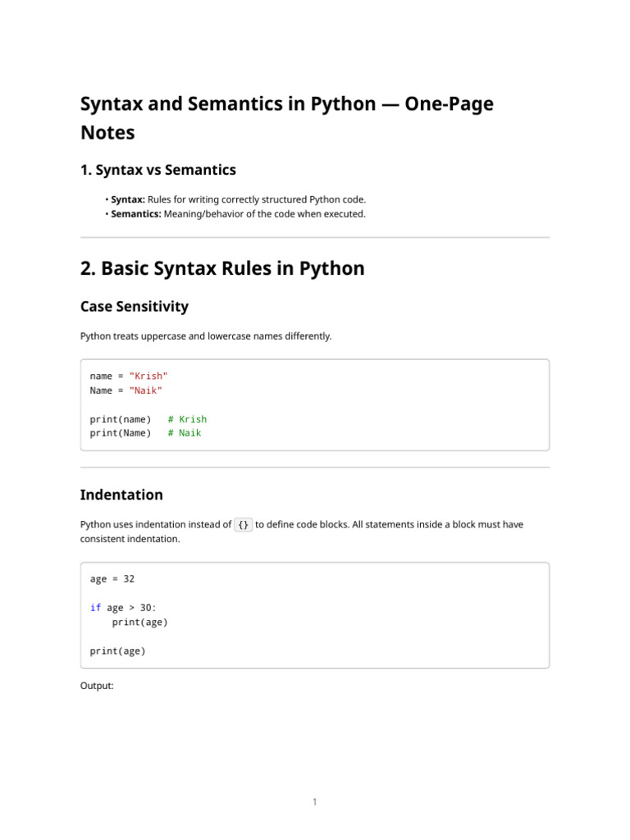Screen dimensions: 630x840
Task: Click the "Output:" label
Action: pyautogui.click(x=97, y=686)
